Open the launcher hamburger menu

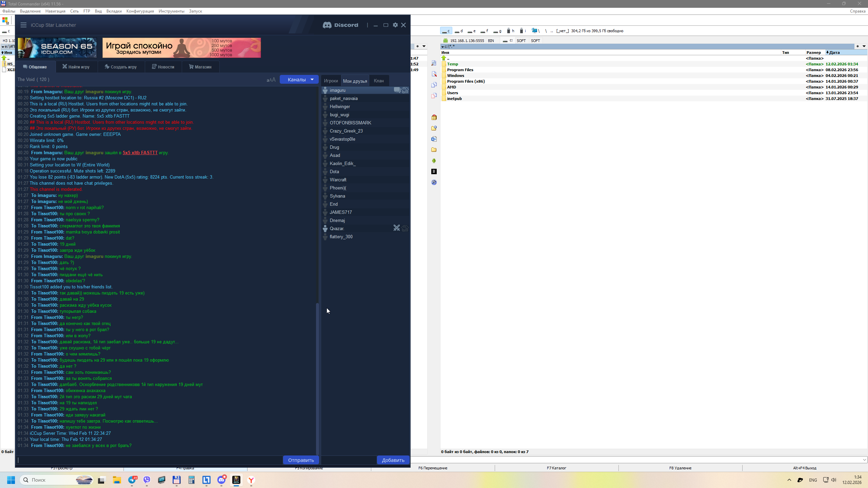tap(23, 25)
